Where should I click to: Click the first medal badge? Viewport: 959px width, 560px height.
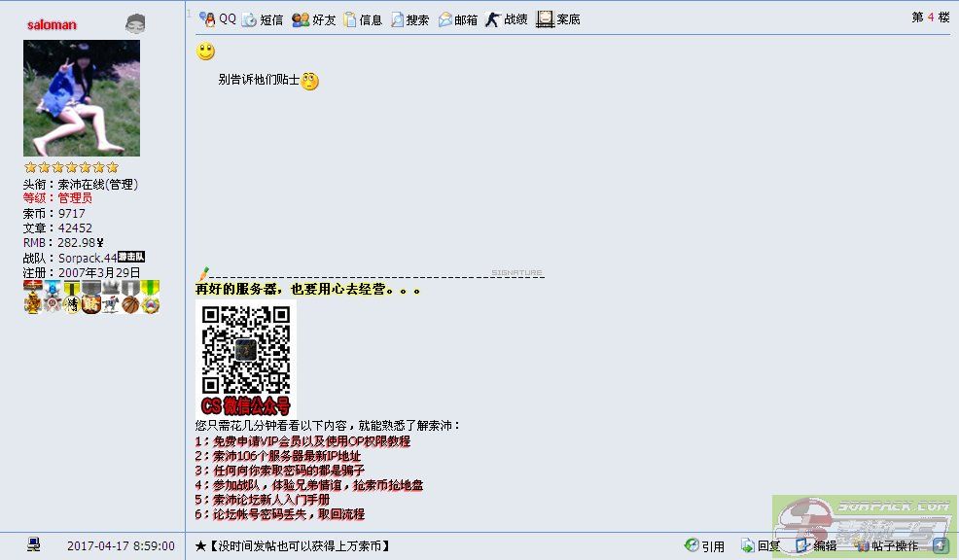[x=33, y=297]
